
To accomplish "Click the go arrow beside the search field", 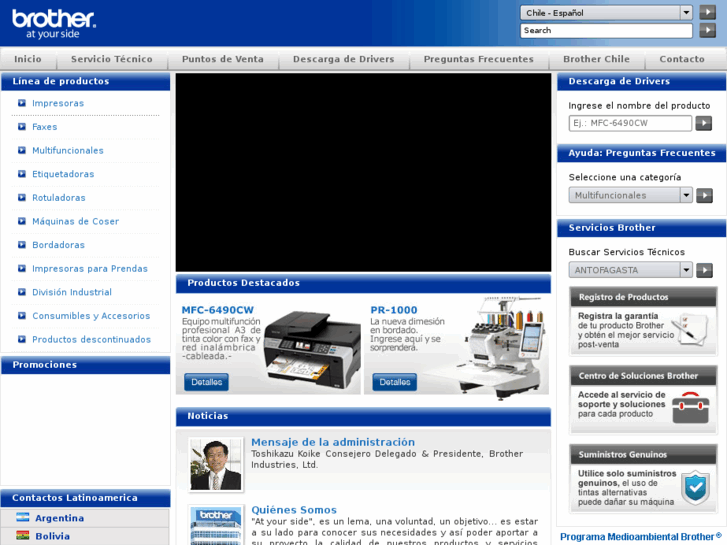I will [x=707, y=31].
